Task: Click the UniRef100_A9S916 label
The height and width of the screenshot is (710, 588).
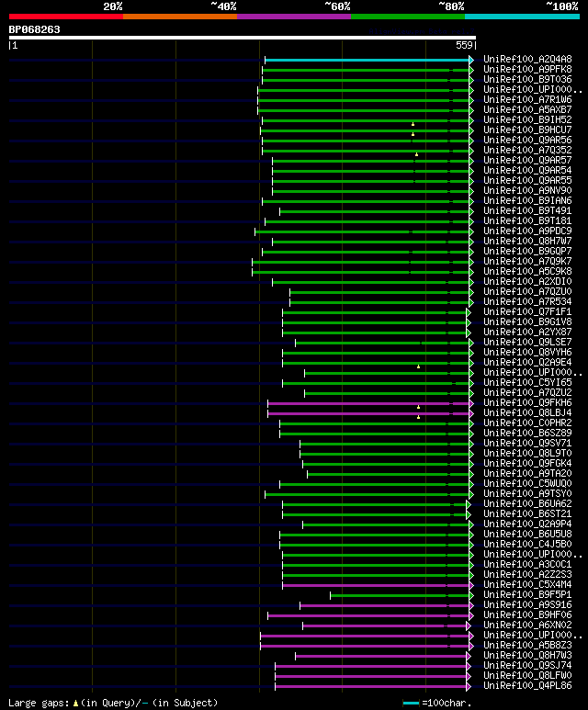Action: [527, 605]
